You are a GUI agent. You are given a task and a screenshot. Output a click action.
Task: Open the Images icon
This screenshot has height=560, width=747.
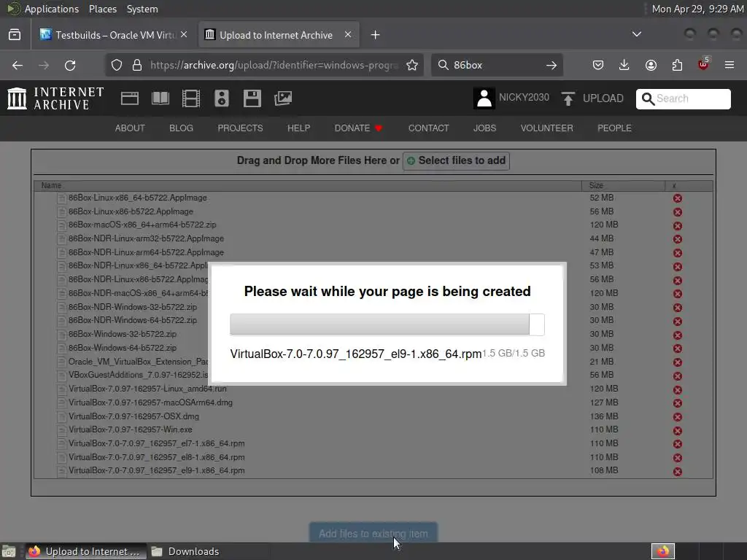coord(283,98)
